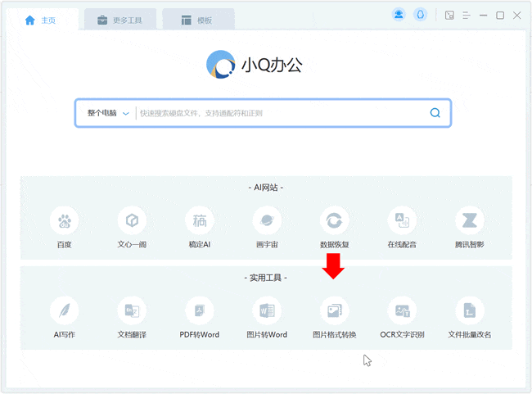Open OCR文字识别 tool

[402, 311]
